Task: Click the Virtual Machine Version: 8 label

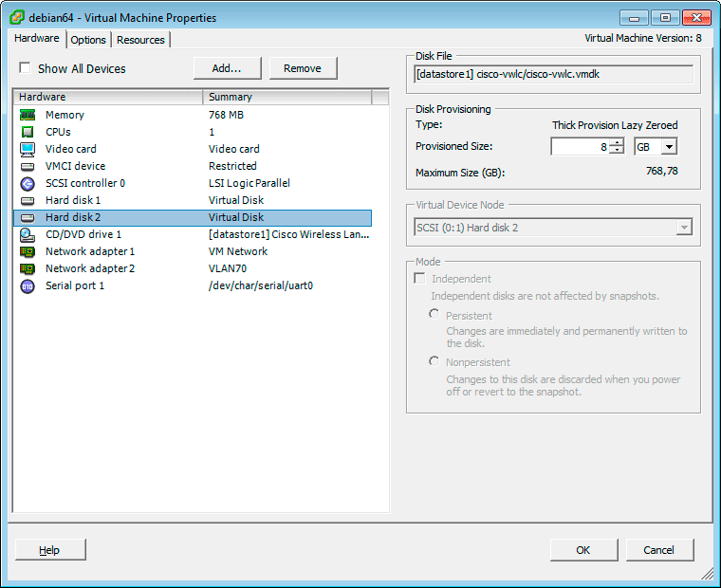Action: point(643,38)
